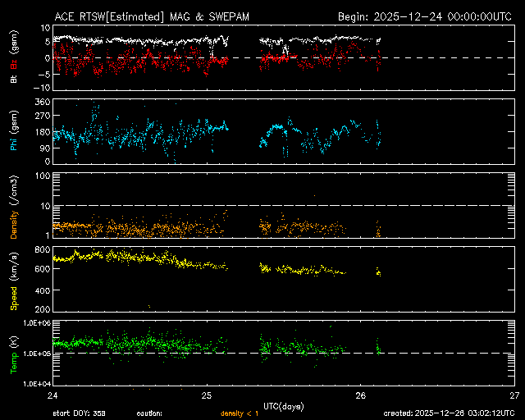Click the 'caution:' label in the footer
The image size is (525, 420).
pyautogui.click(x=149, y=413)
